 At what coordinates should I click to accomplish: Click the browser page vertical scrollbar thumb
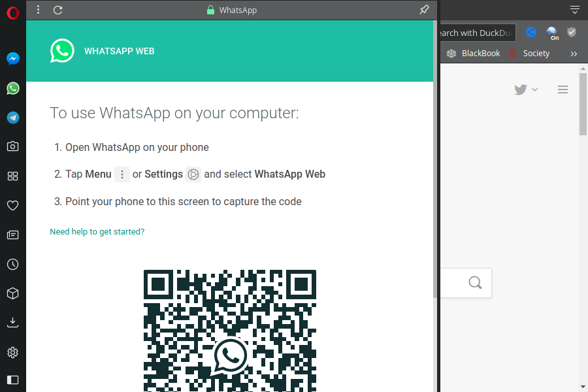pyautogui.click(x=583, y=104)
